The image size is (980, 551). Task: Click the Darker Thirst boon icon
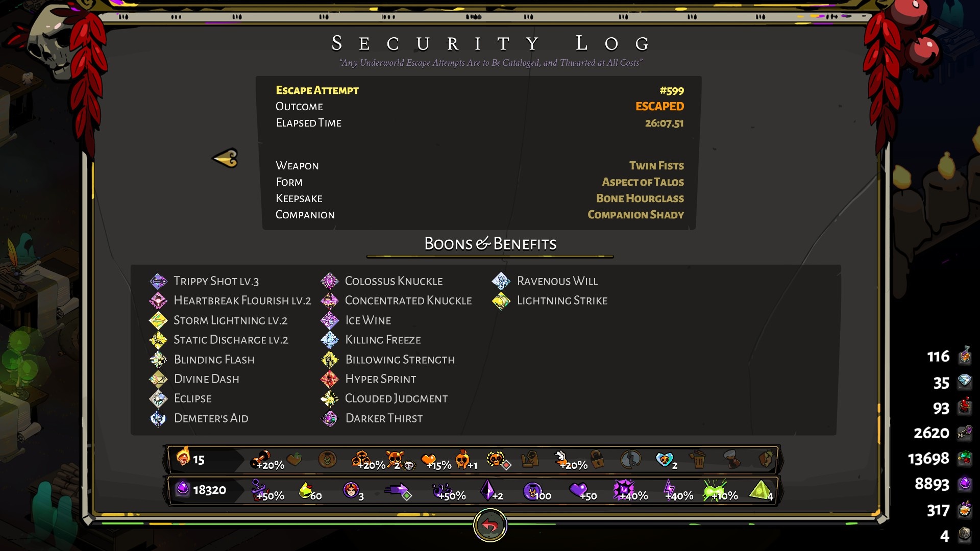(x=330, y=418)
